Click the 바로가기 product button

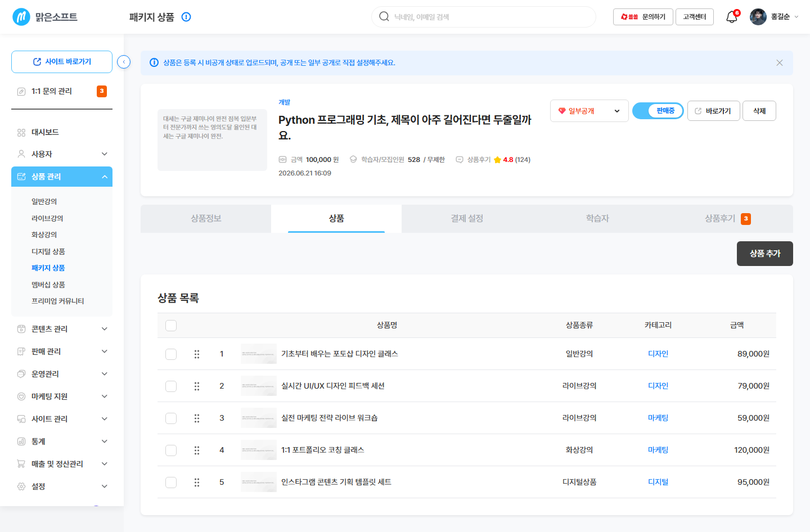[x=714, y=111]
